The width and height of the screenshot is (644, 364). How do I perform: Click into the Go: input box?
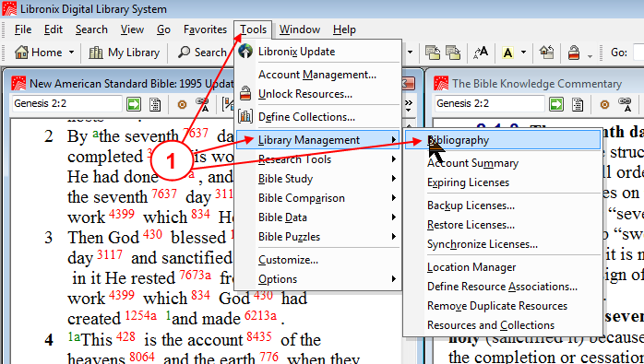[x=638, y=53]
